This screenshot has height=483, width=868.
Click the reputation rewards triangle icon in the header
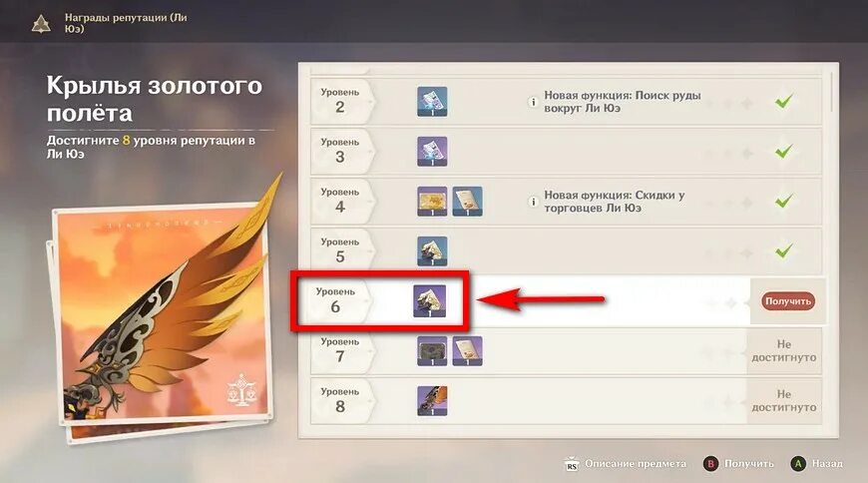pyautogui.click(x=41, y=24)
